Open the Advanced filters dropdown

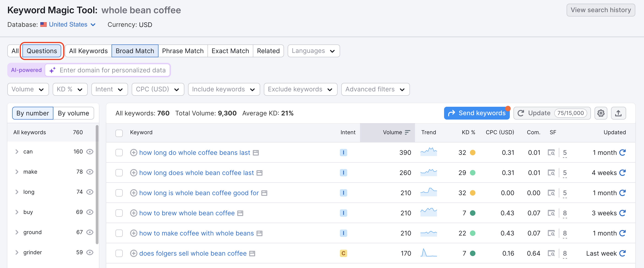[375, 89]
